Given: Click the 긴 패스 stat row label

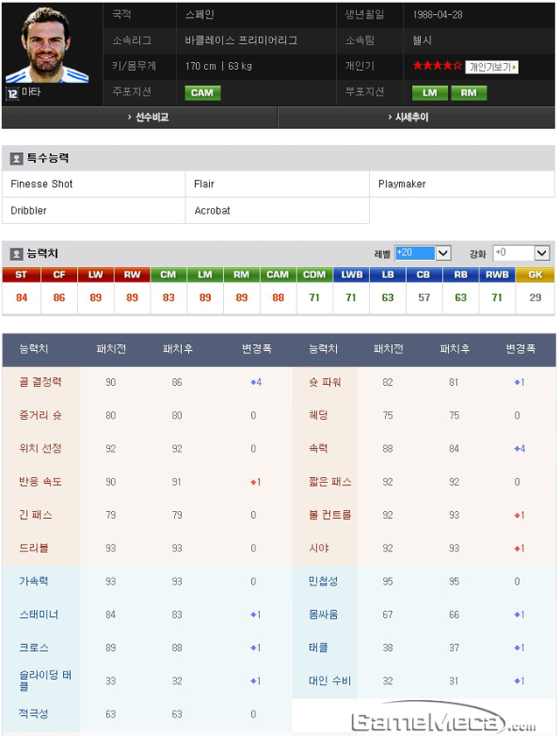Looking at the screenshot, I should [x=36, y=515].
